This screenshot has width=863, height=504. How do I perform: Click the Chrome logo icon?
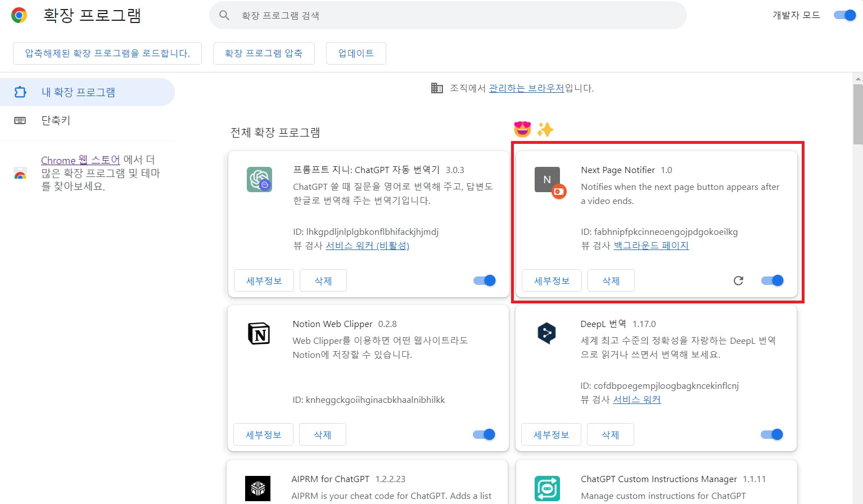(x=19, y=15)
